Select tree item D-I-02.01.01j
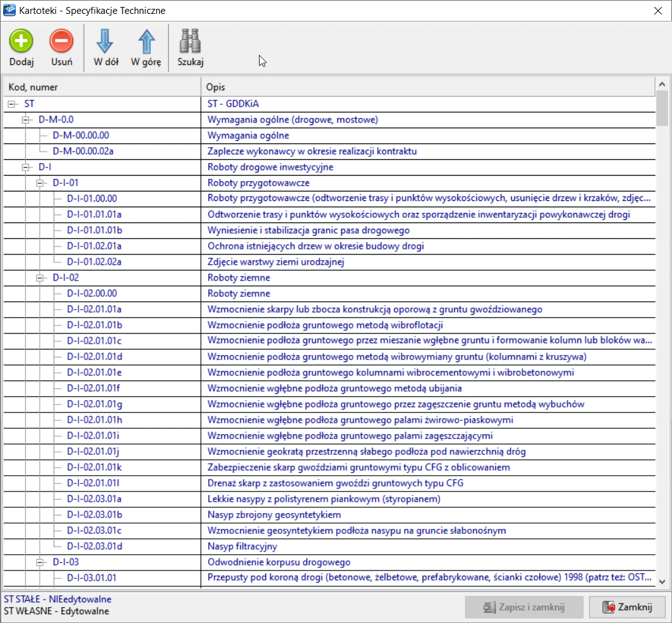Image resolution: width=672 pixels, height=623 pixels. point(93,452)
